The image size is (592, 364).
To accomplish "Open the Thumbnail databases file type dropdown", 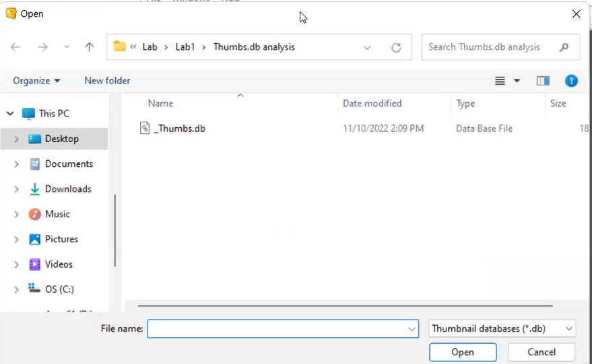I will tap(502, 328).
